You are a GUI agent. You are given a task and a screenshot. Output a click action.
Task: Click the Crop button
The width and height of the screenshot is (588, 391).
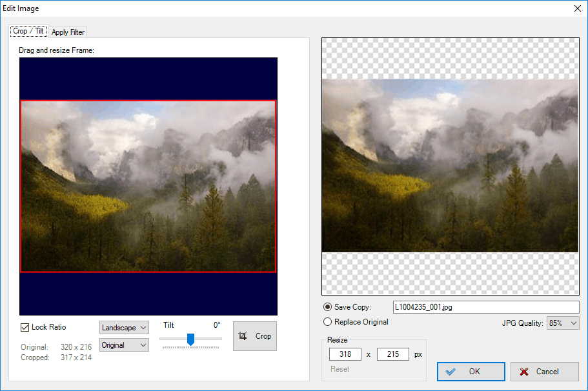(x=254, y=336)
